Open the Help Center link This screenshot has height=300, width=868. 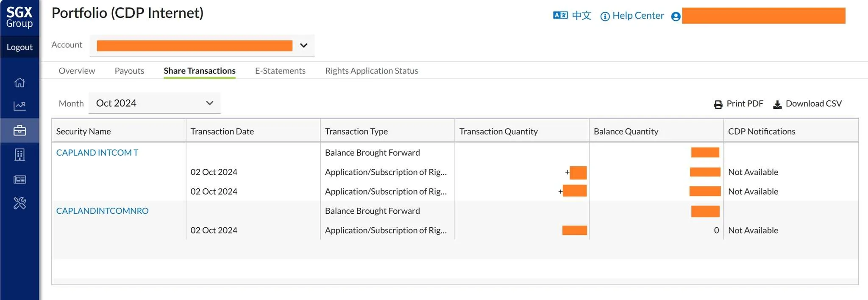click(632, 16)
